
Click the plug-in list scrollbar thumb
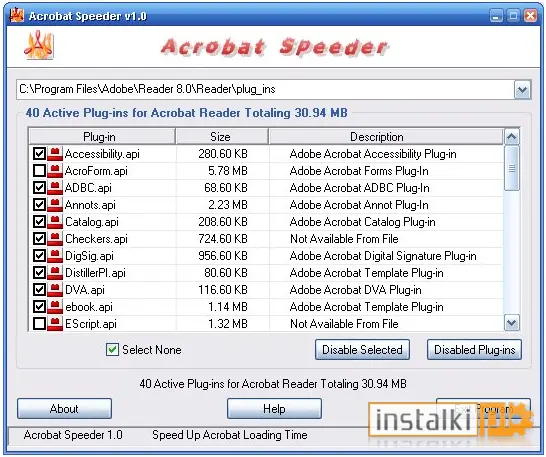tap(512, 168)
